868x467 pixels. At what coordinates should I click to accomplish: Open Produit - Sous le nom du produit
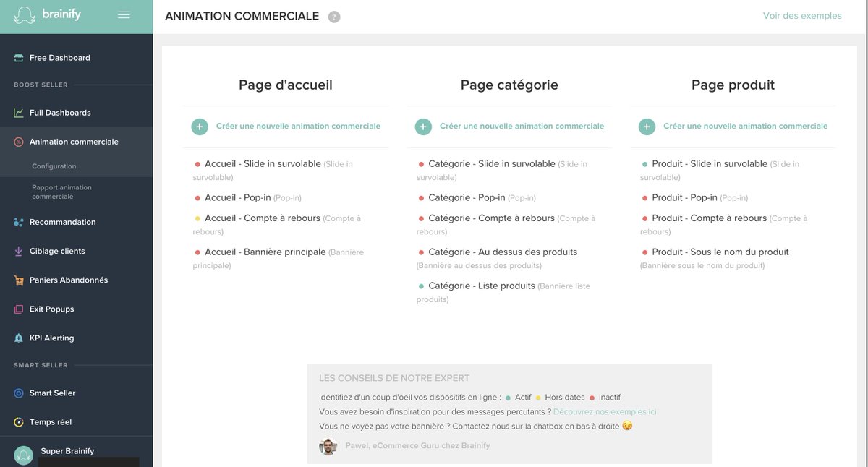click(720, 252)
